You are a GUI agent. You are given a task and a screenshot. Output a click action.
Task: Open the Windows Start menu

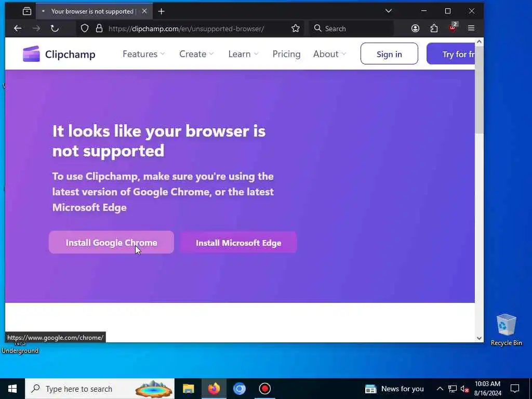(x=12, y=389)
